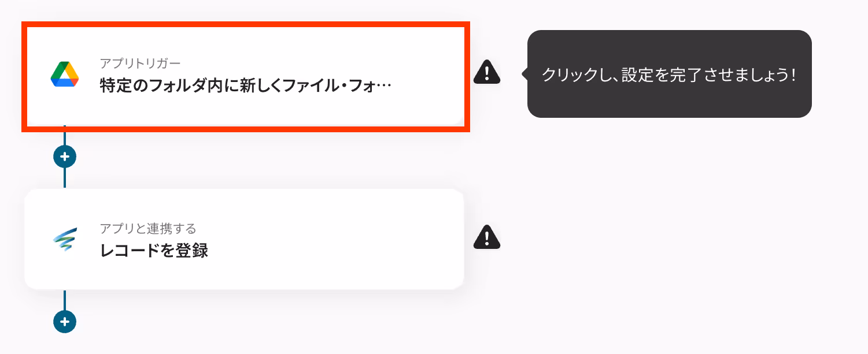Image resolution: width=868 pixels, height=354 pixels.
Task: Select the アプリトリガー label text
Action: pos(141,63)
